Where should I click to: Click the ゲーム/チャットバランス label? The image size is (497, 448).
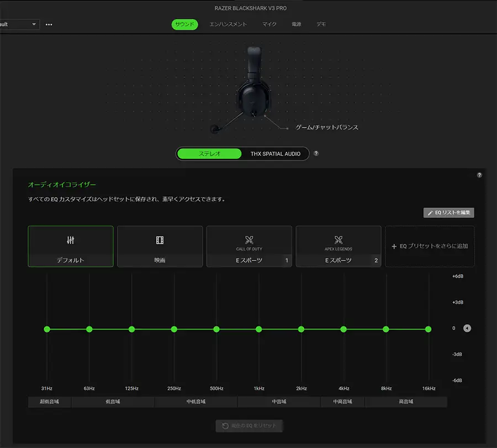coord(327,127)
